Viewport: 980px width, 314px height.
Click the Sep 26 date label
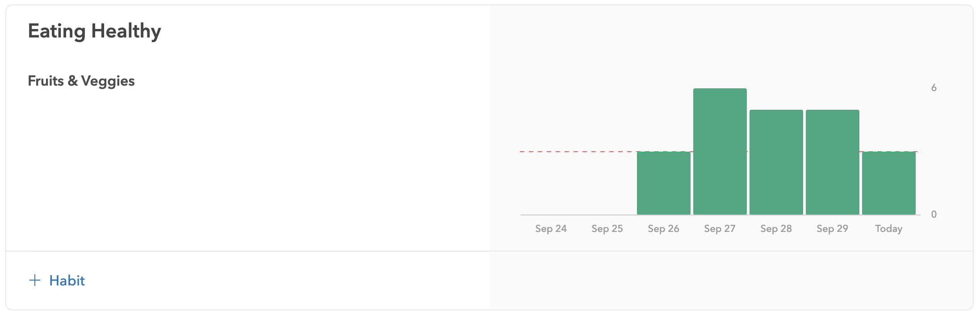[x=664, y=229]
